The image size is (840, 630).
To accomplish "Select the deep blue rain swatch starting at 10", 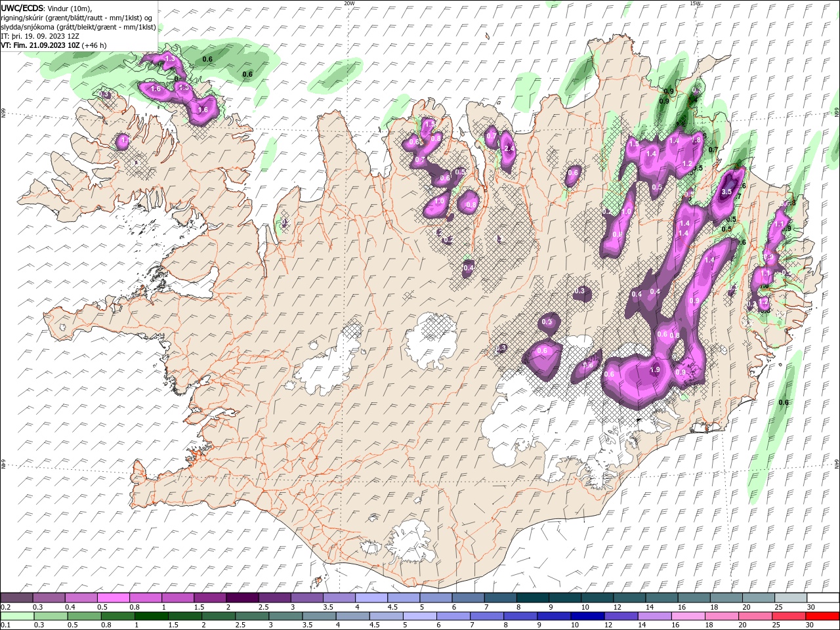I will click(587, 616).
